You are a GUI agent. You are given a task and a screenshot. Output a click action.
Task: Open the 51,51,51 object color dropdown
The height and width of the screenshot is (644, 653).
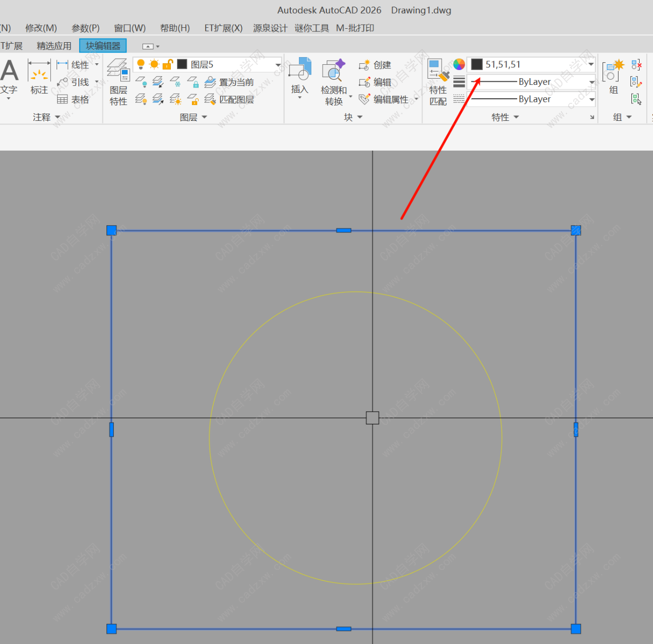591,65
